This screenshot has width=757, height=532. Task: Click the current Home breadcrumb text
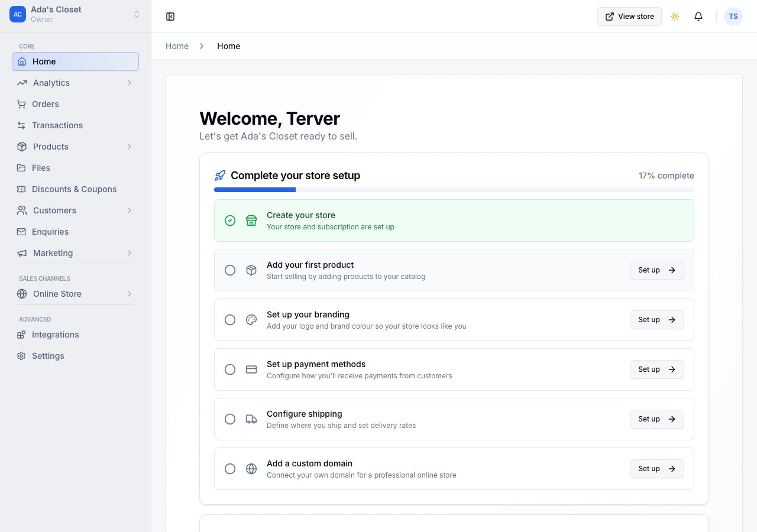[228, 46]
